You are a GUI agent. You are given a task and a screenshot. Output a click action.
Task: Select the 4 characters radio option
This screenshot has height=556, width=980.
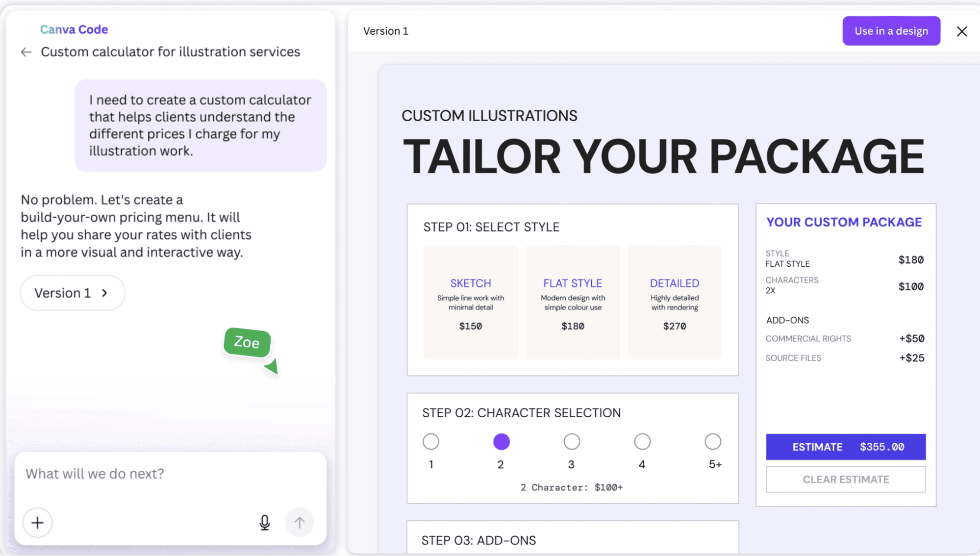pos(642,442)
